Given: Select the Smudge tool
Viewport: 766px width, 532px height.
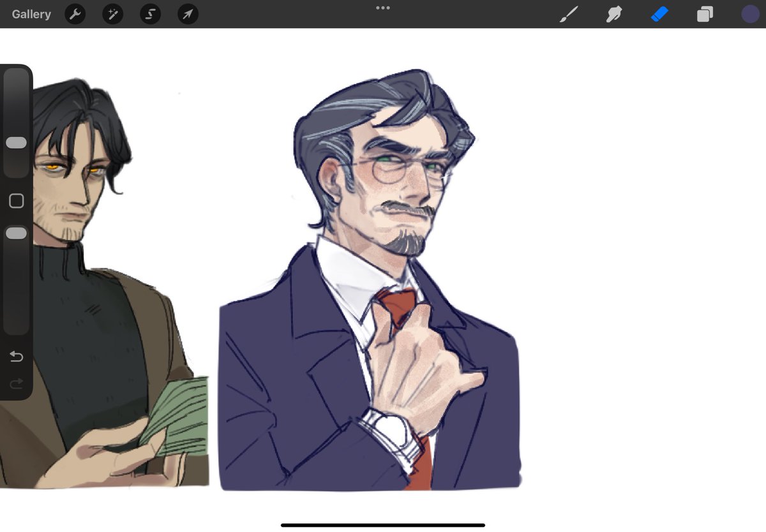Looking at the screenshot, I should (x=614, y=14).
